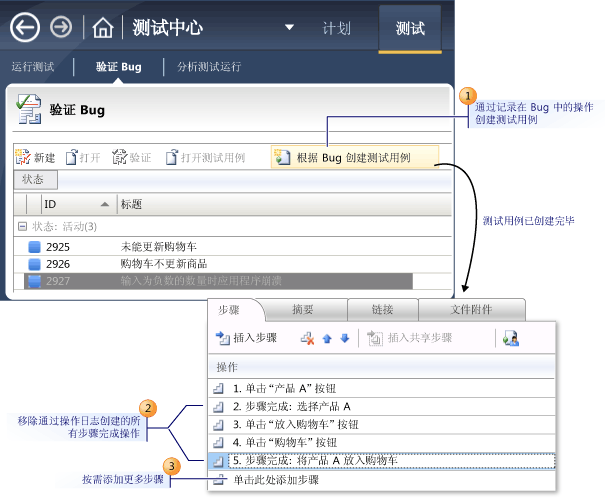Select step 1. 单击“产品 A”按钮
The width and height of the screenshot is (605, 499).
click(x=382, y=388)
